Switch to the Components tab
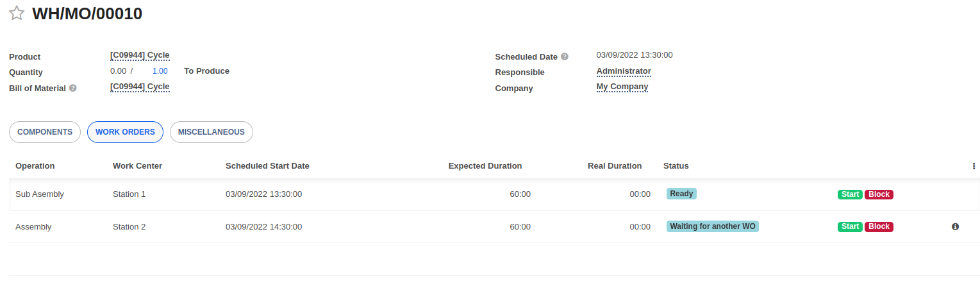 45,132
